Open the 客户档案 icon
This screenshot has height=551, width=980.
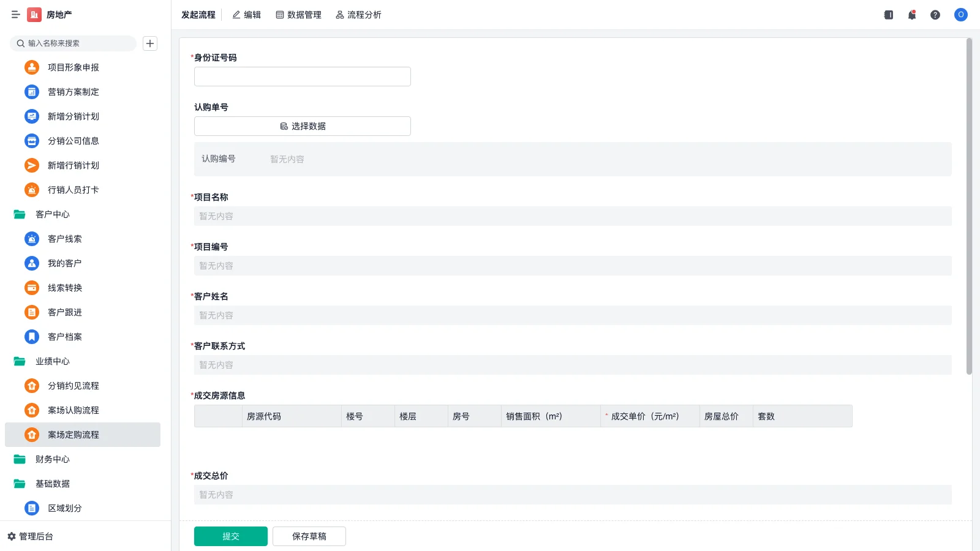pyautogui.click(x=32, y=337)
